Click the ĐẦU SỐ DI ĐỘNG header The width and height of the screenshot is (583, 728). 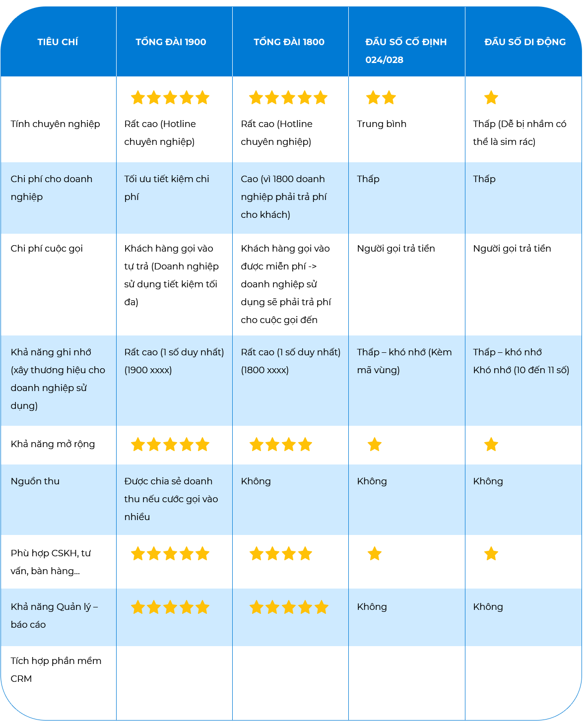pyautogui.click(x=525, y=42)
